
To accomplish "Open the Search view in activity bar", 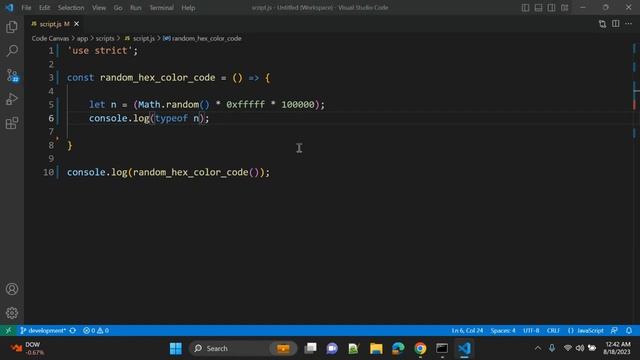I will point(12,51).
